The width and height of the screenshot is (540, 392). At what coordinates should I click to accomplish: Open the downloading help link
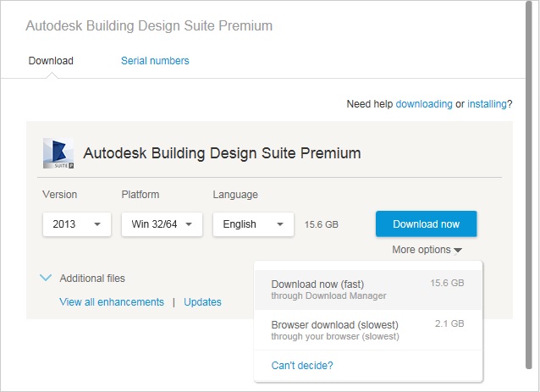424,103
